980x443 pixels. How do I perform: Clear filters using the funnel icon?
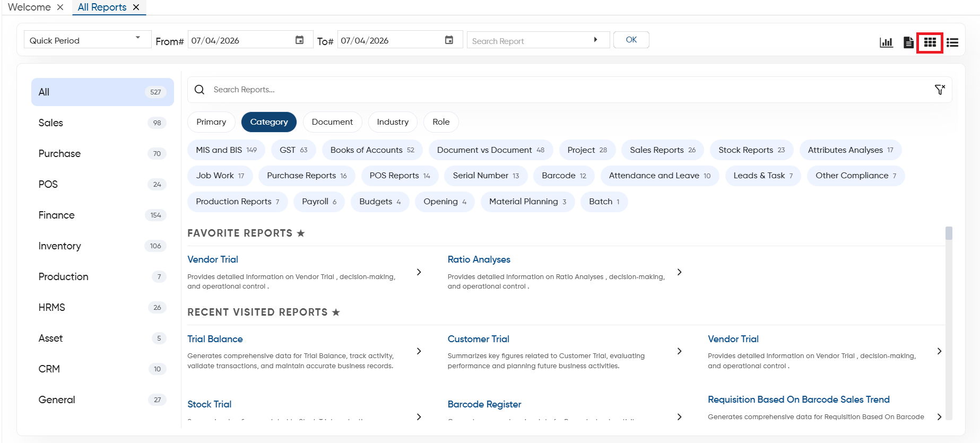940,90
